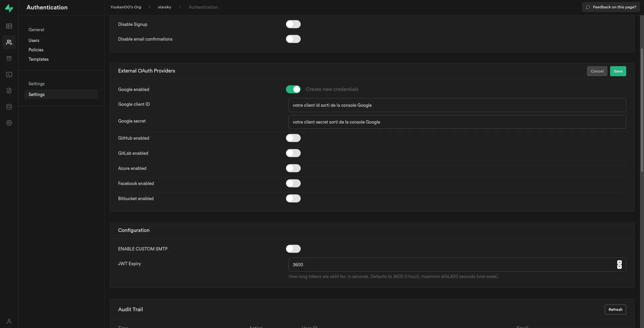
Task: Refresh the Audit Trail
Action: pyautogui.click(x=615, y=309)
